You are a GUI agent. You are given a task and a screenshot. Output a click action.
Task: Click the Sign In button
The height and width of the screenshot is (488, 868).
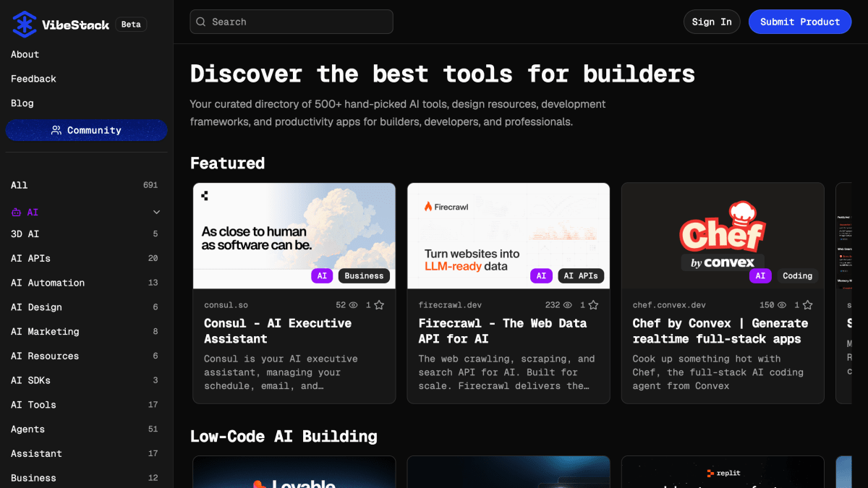[x=712, y=22]
